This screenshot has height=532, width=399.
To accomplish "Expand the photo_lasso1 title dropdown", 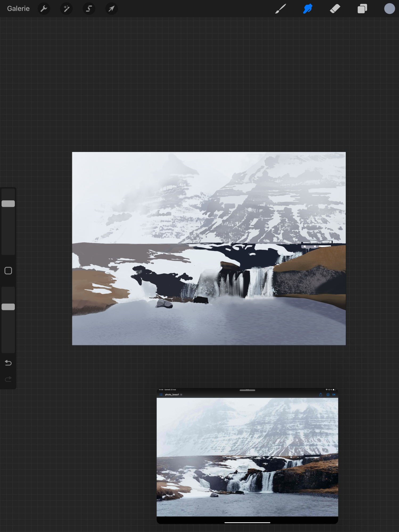I will click(181, 395).
